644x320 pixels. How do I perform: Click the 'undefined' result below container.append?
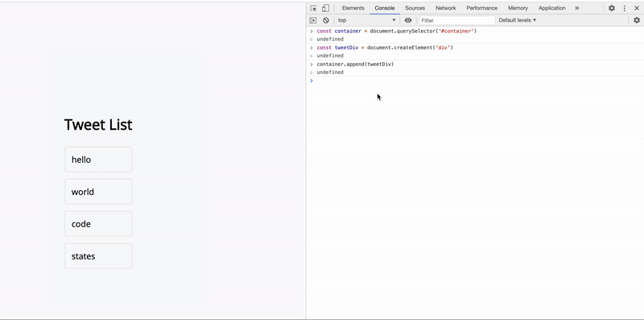330,73
